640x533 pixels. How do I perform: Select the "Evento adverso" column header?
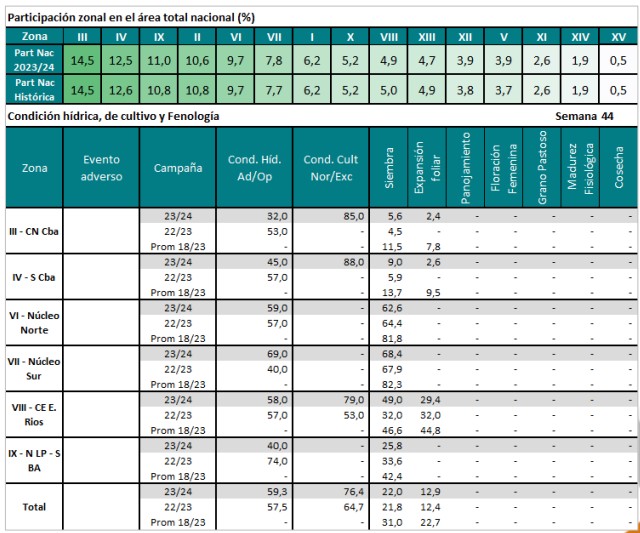click(x=101, y=167)
